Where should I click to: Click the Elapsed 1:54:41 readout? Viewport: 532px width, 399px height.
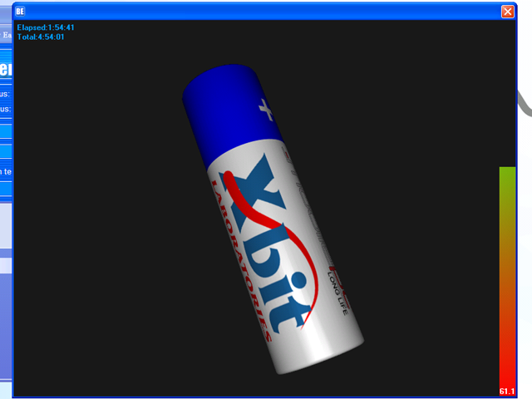coord(46,27)
